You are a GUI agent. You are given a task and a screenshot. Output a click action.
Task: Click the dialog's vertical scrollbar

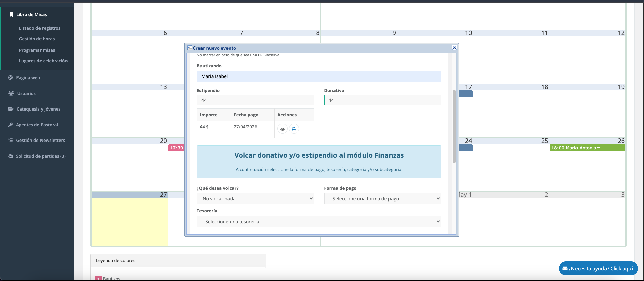point(454,126)
